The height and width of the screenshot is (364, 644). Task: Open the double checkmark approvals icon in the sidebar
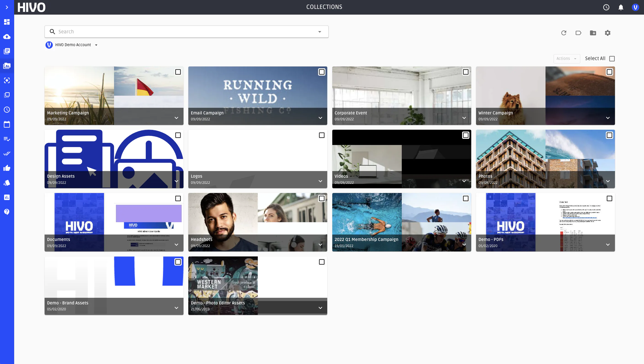coord(7,153)
